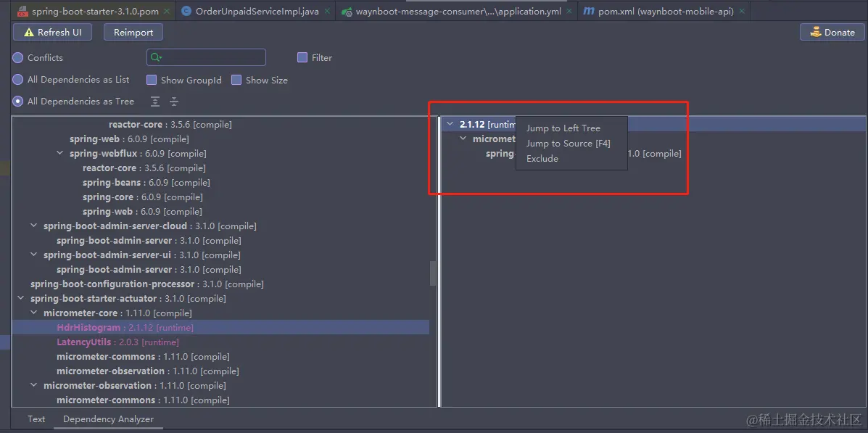Choose Exclude from context menu
Screen dimensions: 868x433
(x=571, y=158)
